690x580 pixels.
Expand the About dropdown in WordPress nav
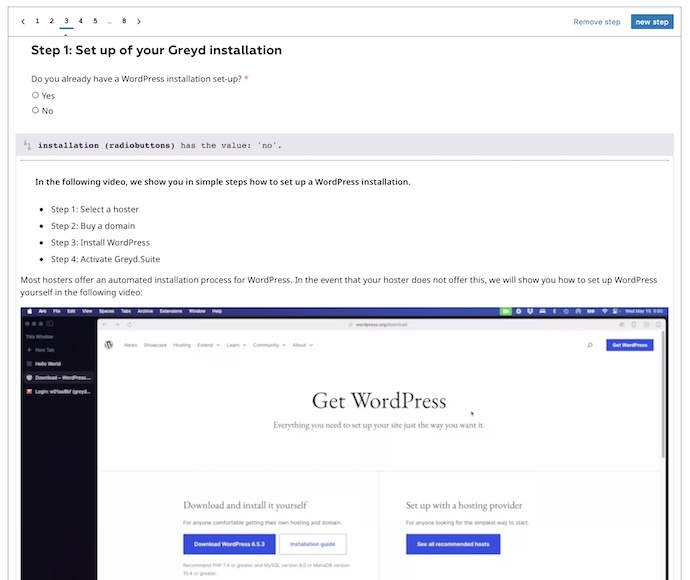point(303,345)
